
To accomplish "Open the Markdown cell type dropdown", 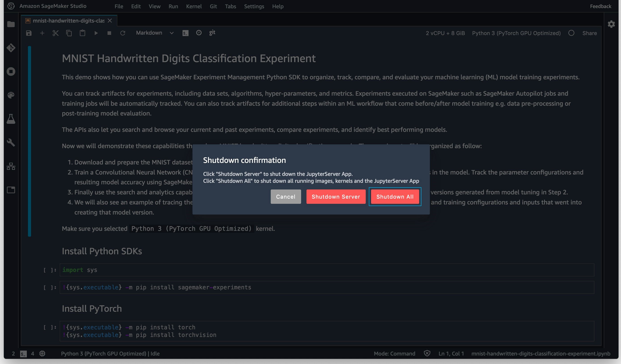I will [155, 33].
